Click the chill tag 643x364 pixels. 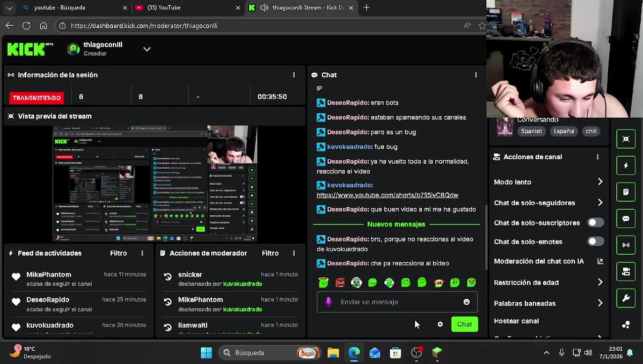(591, 131)
